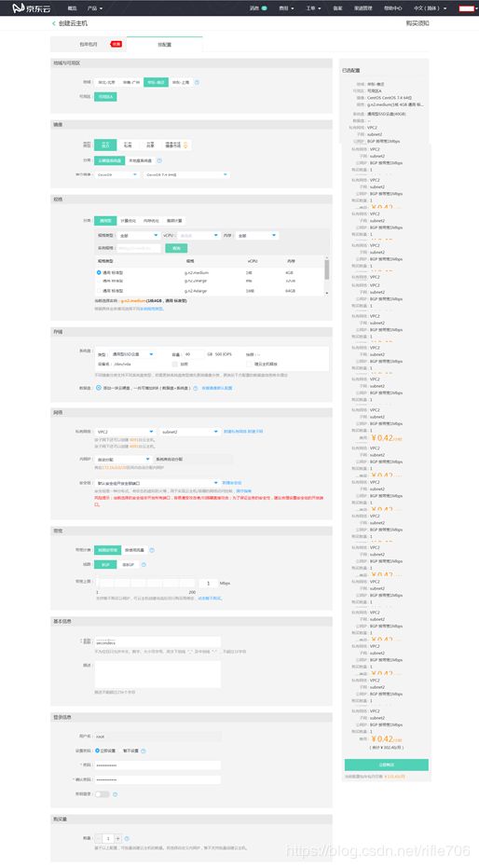Click the instance spec table scrollbar
This screenshot has width=479, height=868.
pos(326,269)
